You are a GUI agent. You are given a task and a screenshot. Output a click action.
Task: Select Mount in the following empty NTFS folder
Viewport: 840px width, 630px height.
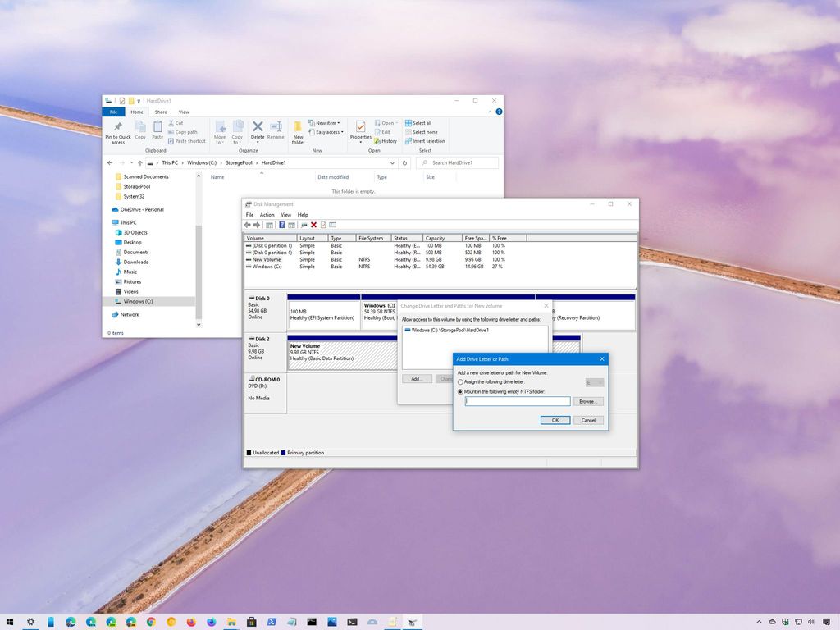point(460,391)
